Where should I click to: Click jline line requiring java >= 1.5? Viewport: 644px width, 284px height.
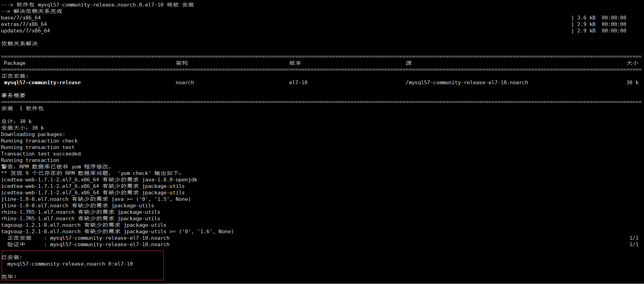tap(96, 199)
